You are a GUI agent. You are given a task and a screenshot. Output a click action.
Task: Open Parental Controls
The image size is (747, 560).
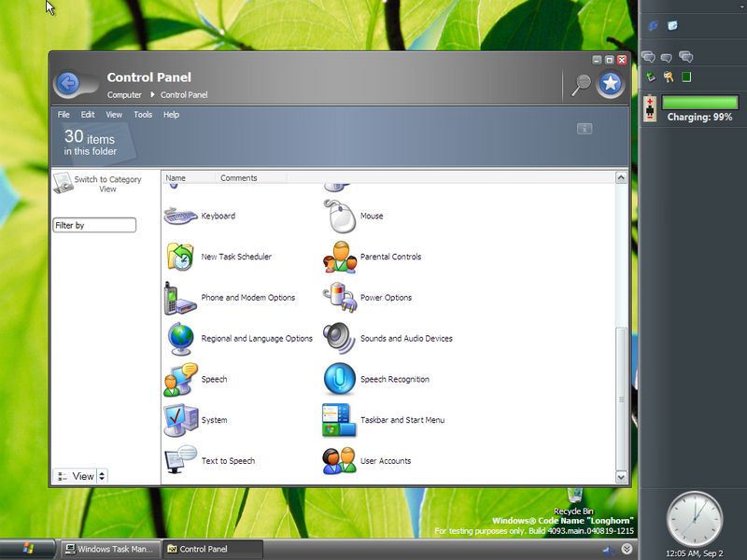click(x=339, y=258)
